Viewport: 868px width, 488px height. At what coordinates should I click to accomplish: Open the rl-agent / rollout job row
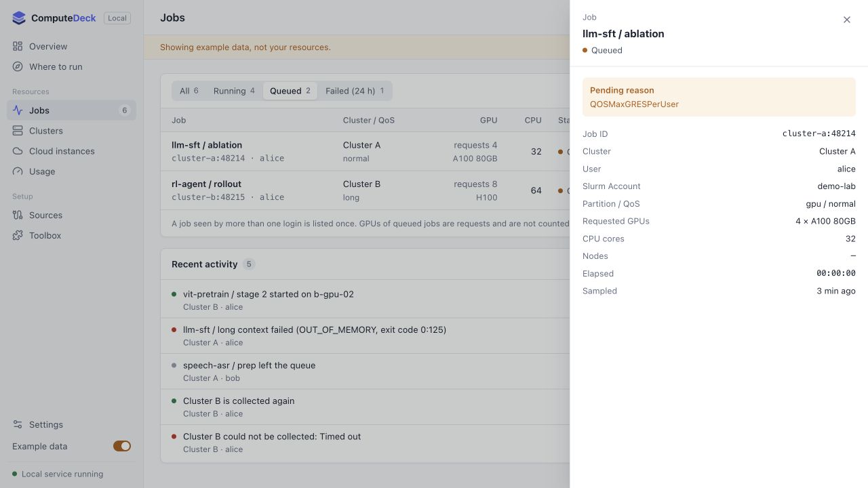pos(365,190)
